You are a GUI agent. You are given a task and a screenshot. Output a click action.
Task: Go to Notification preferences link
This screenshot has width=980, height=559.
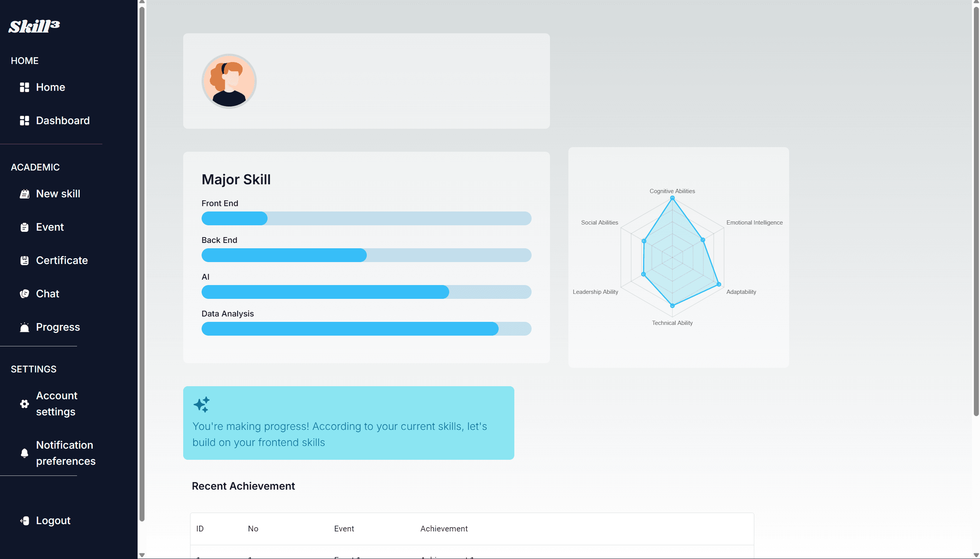[65, 452]
